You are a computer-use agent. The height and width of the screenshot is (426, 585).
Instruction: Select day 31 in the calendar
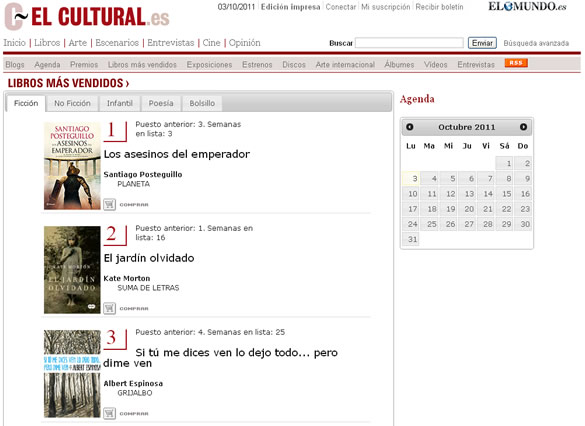pos(411,239)
